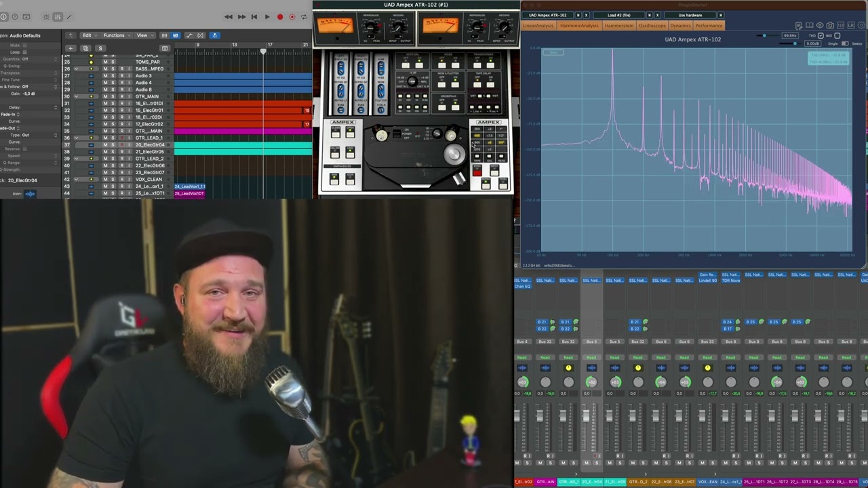The height and width of the screenshot is (488, 868).
Task: Add a new track with plus button
Action: click(x=71, y=48)
